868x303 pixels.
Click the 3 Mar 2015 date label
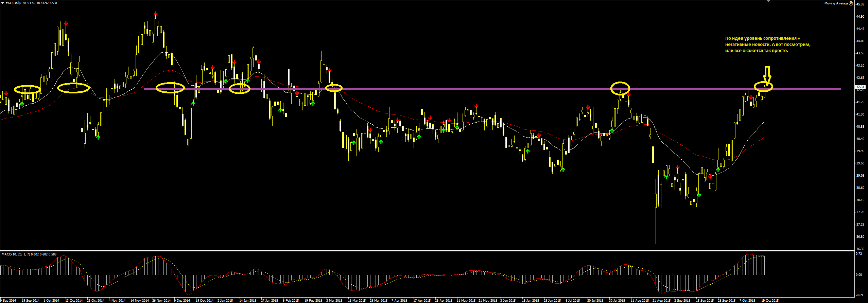pyautogui.click(x=334, y=301)
